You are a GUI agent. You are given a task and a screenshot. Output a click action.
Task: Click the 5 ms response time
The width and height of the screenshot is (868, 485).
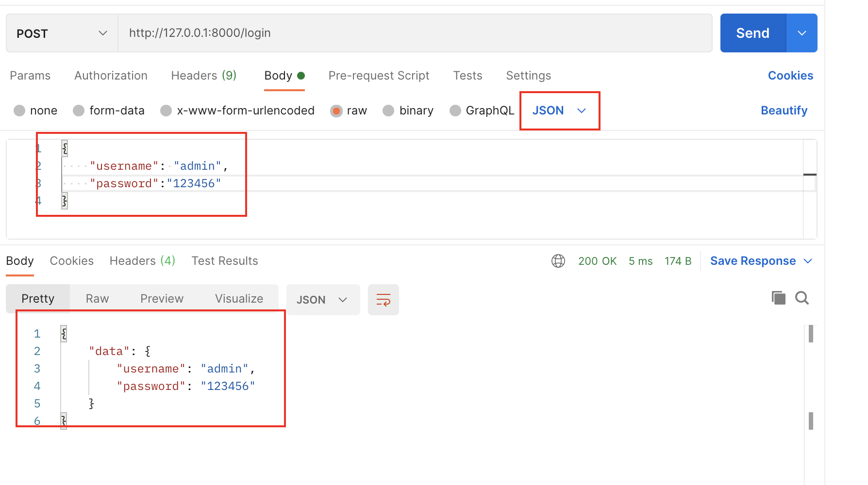[641, 261]
